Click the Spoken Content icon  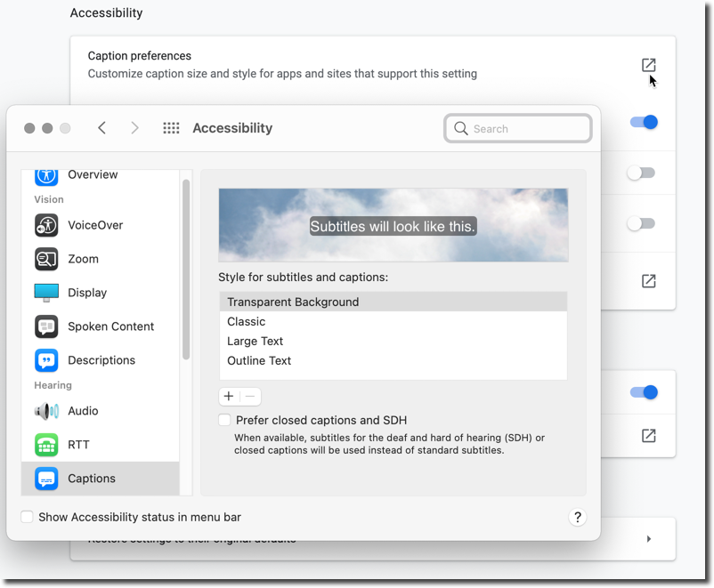46,326
